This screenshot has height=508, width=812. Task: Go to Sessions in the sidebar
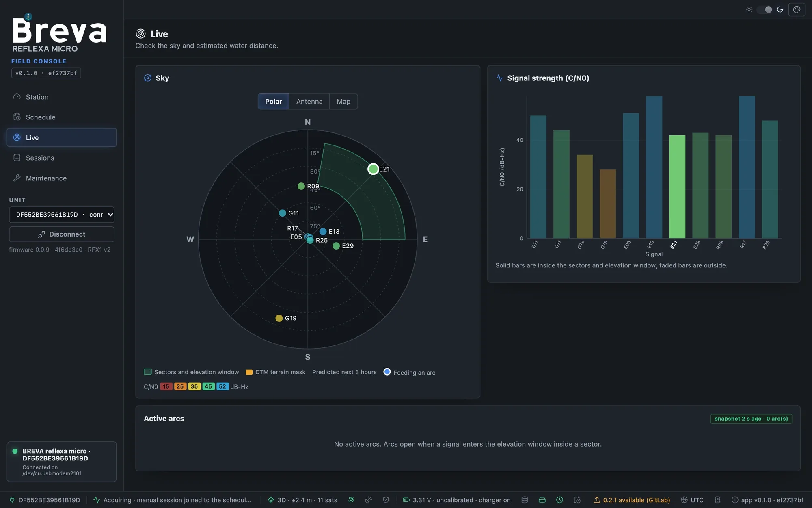coord(62,158)
